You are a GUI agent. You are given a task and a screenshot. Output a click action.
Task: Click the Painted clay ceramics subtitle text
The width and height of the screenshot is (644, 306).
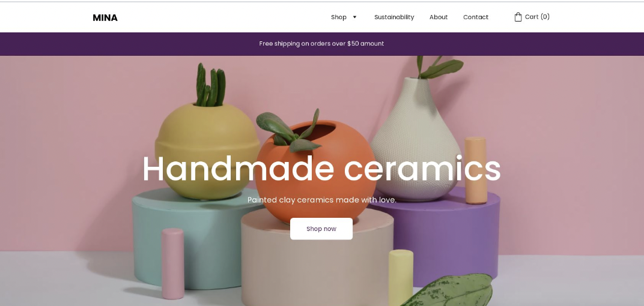[x=321, y=200]
